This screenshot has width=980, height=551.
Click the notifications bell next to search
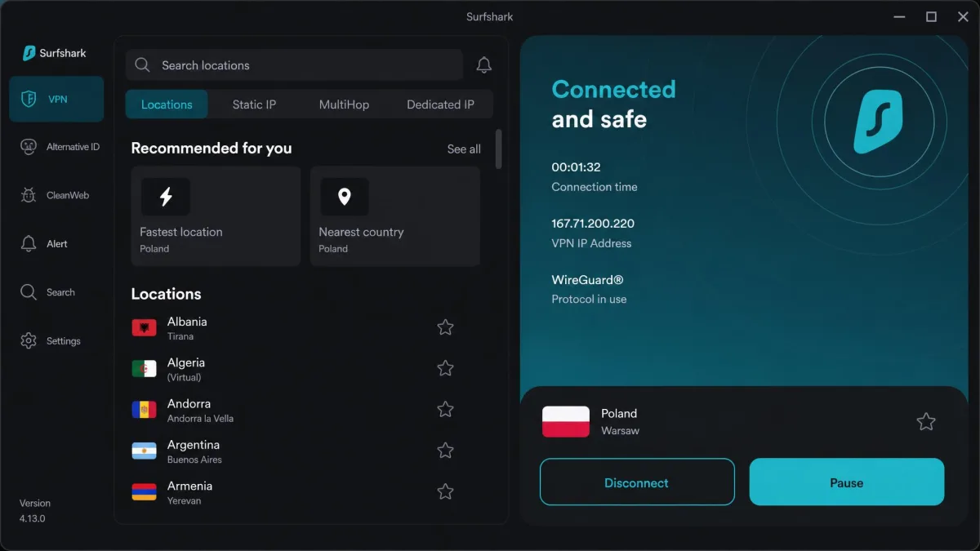(484, 65)
